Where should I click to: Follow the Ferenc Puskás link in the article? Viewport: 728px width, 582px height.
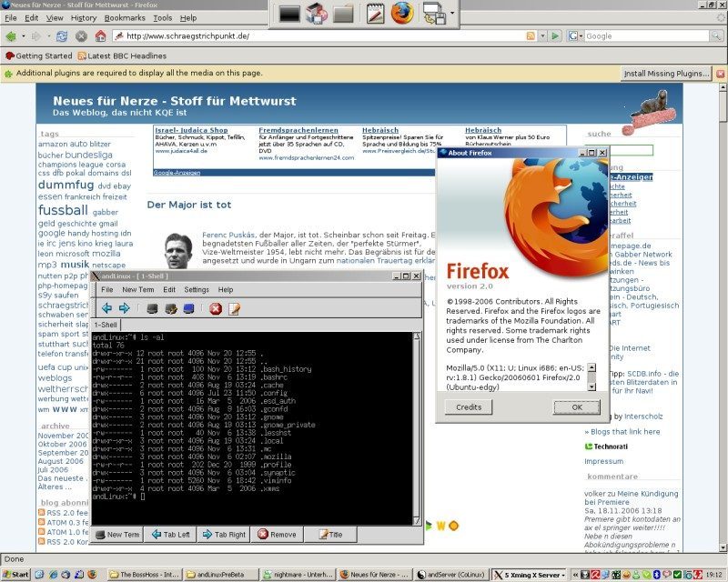tap(228, 235)
